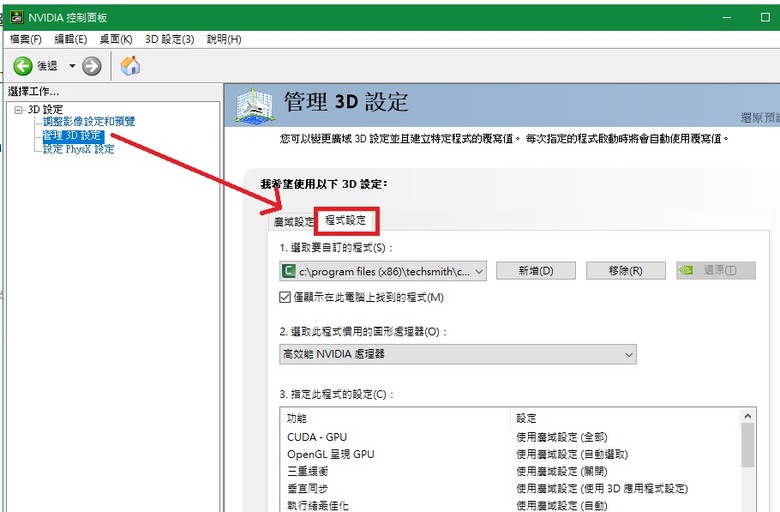Select the CUDA - GPU row

[511, 437]
